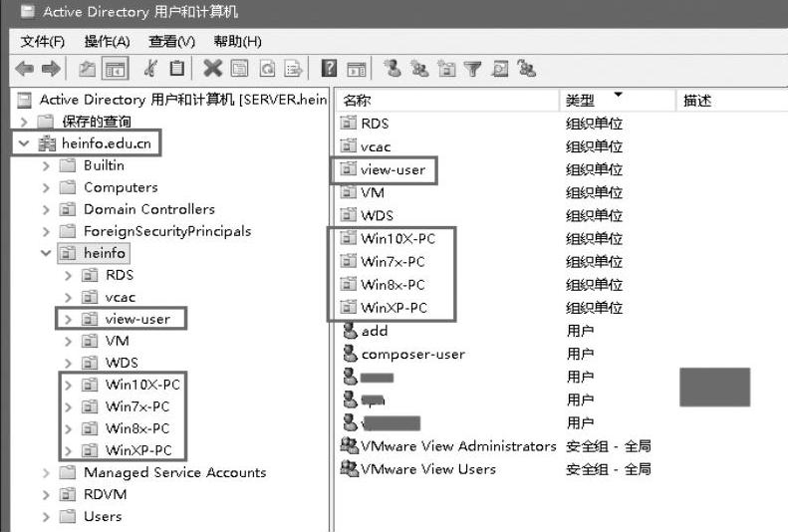Click the WDS organizational unit icon in list
Screen dimensions: 788x532
pos(349,214)
